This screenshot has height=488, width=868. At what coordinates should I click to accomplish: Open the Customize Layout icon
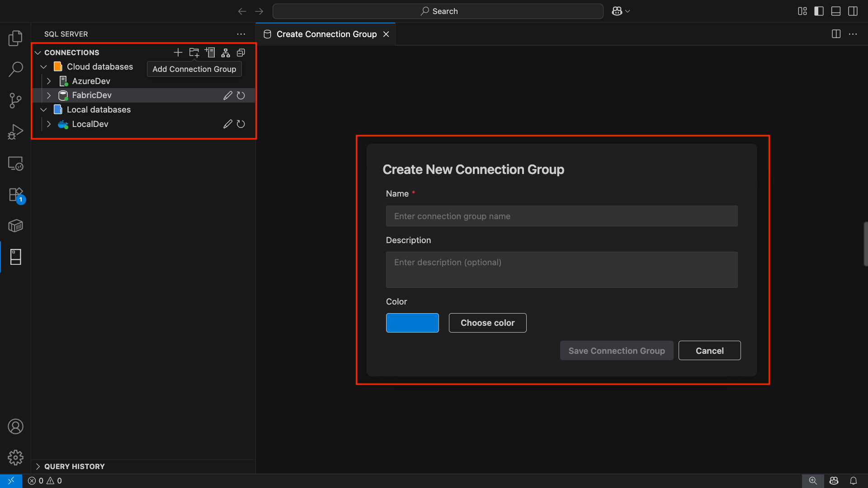(802, 11)
